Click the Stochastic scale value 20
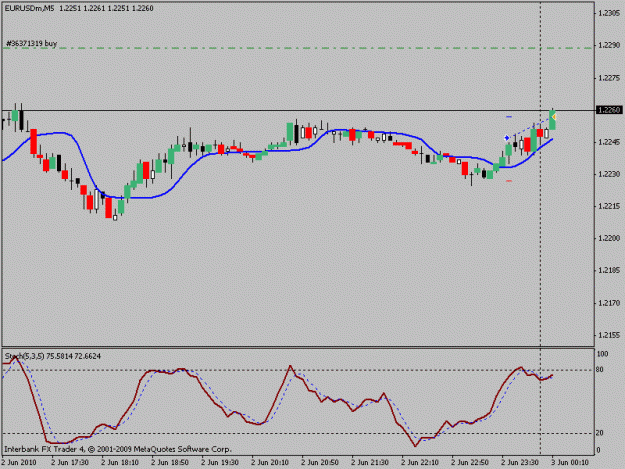 pos(600,433)
